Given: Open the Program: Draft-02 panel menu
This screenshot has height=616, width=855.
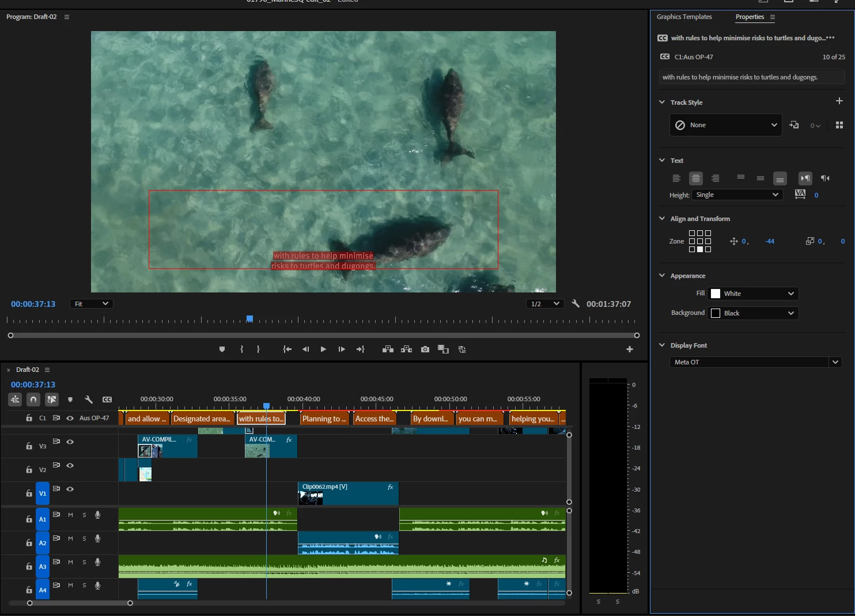Looking at the screenshot, I should coord(67,17).
